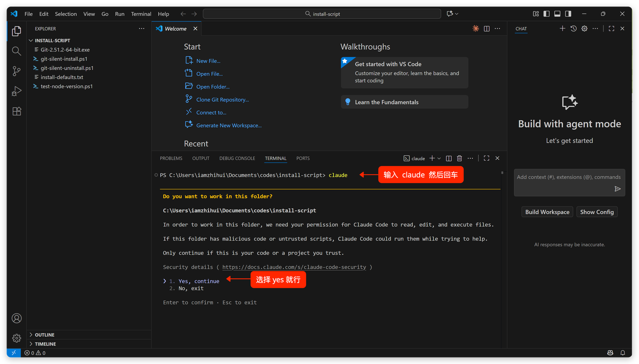The width and height of the screenshot is (639, 364).
Task: Open git-silent-install.ps1 in the explorer
Action: 64,59
